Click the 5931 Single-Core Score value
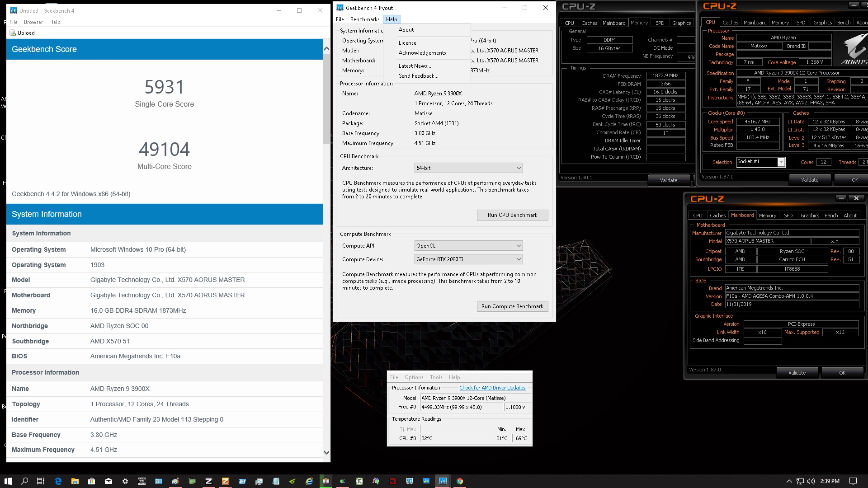 click(164, 87)
